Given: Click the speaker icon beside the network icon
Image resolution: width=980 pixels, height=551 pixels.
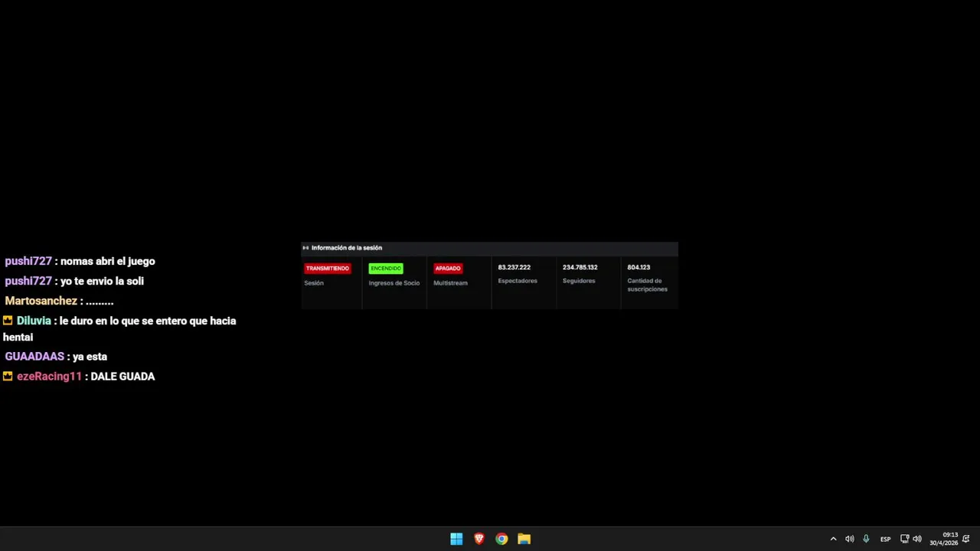Looking at the screenshot, I should tap(917, 539).
